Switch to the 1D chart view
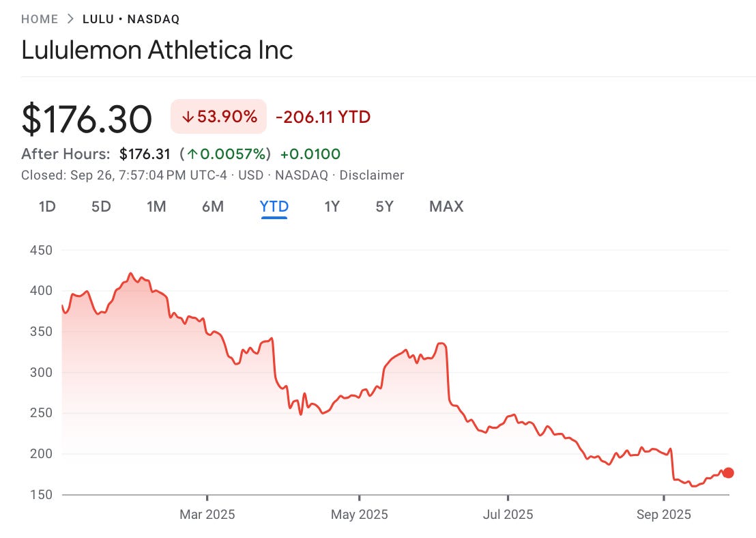The height and width of the screenshot is (538, 756). click(x=46, y=206)
